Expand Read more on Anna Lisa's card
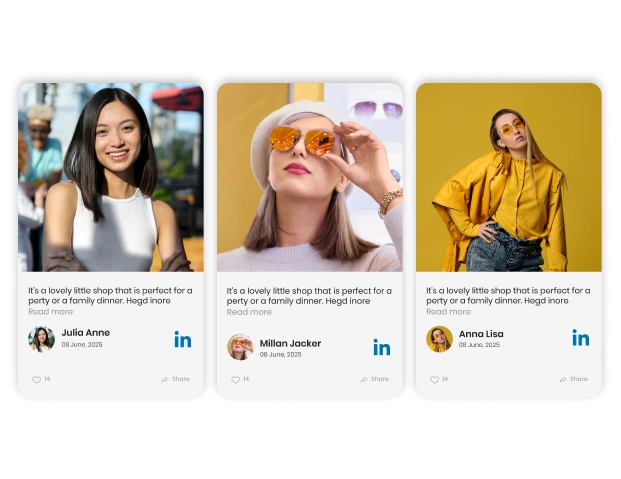Image resolution: width=621 pixels, height=479 pixels. pos(448,312)
